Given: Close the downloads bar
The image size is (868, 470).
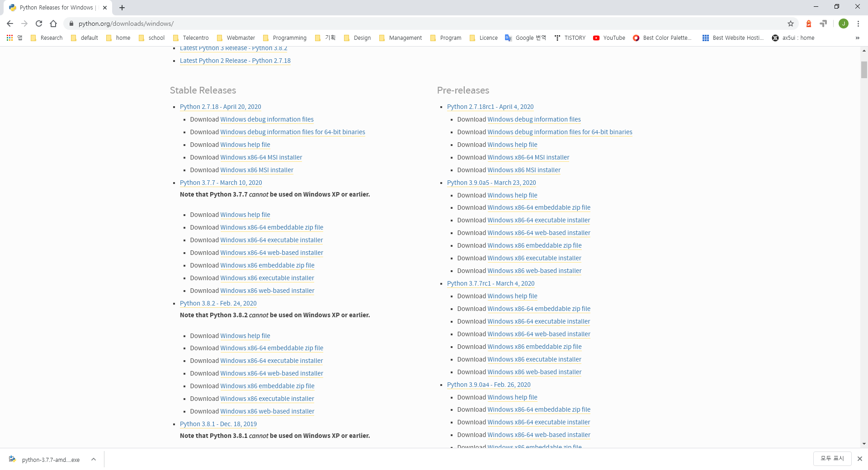Looking at the screenshot, I should coord(859,459).
